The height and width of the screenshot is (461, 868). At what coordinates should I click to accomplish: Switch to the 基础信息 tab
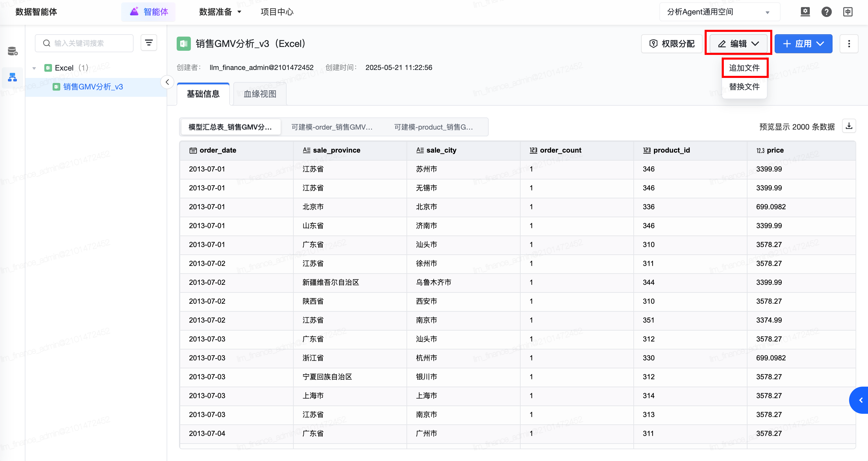(203, 94)
